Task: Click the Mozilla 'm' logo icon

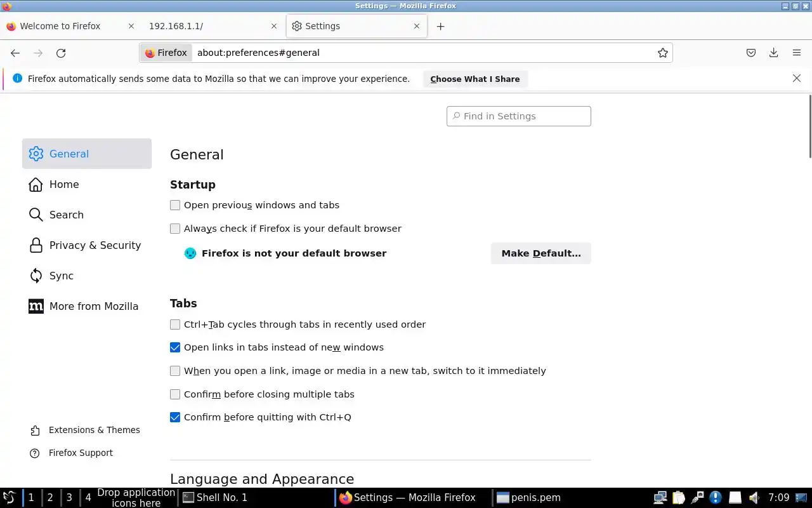Action: pyautogui.click(x=36, y=306)
